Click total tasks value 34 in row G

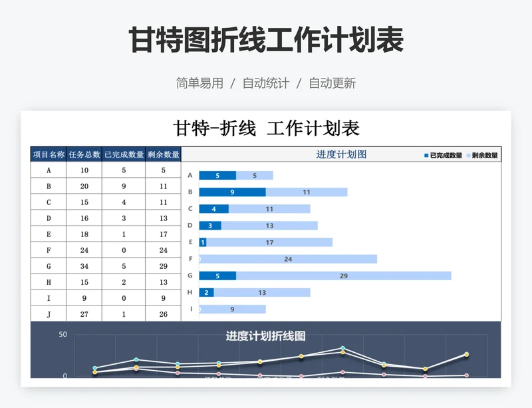pyautogui.click(x=84, y=266)
